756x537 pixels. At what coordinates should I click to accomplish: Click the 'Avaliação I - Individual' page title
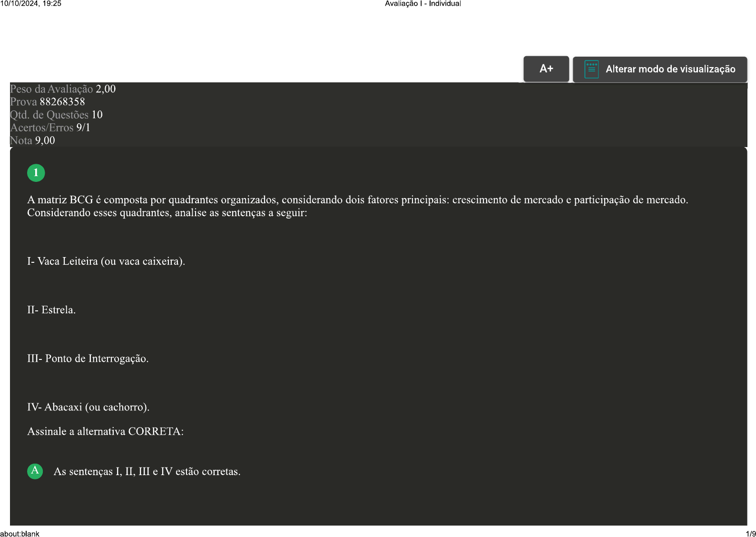pyautogui.click(x=422, y=4)
